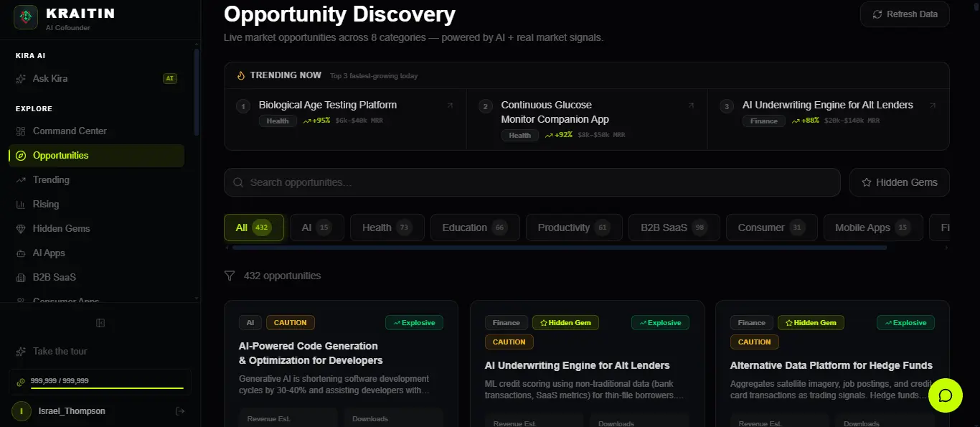
Task: Click Hidden Gem badge on AI Underwriting Engine card
Action: [x=565, y=323]
